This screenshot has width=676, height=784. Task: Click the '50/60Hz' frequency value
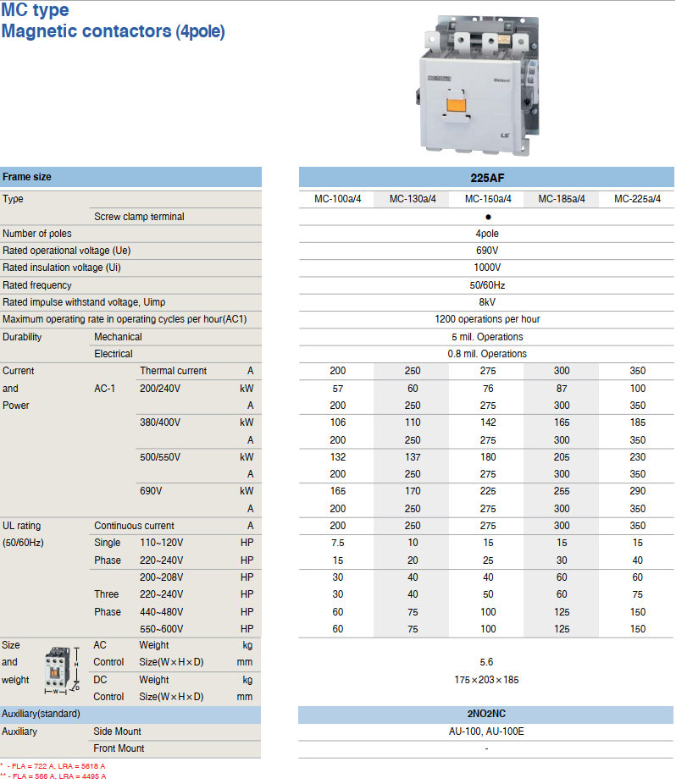(x=487, y=285)
